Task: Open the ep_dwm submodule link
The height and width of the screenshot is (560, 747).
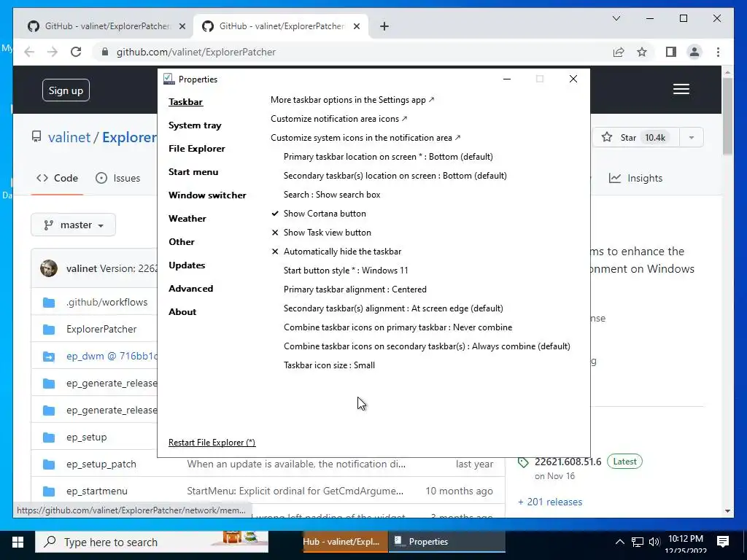Action: tap(112, 356)
